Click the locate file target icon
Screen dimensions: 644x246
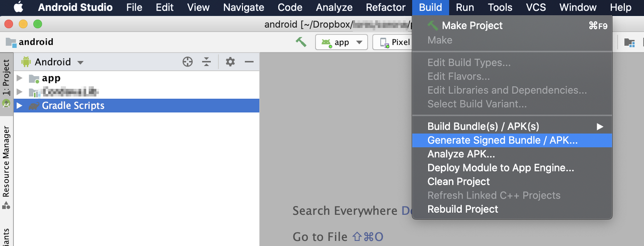[x=188, y=61]
